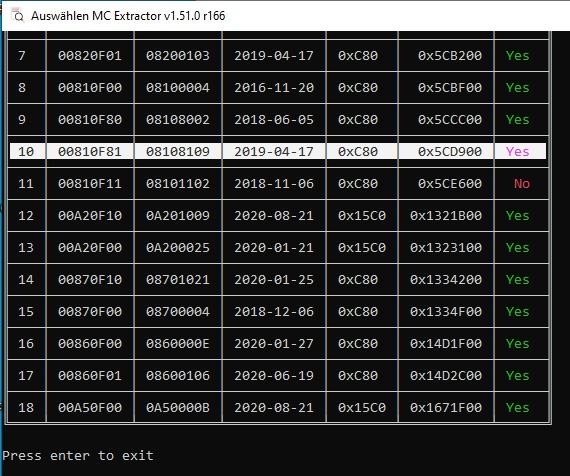Select revision cell 08600106
Viewport: 570px width, 476px height.
pyautogui.click(x=178, y=376)
